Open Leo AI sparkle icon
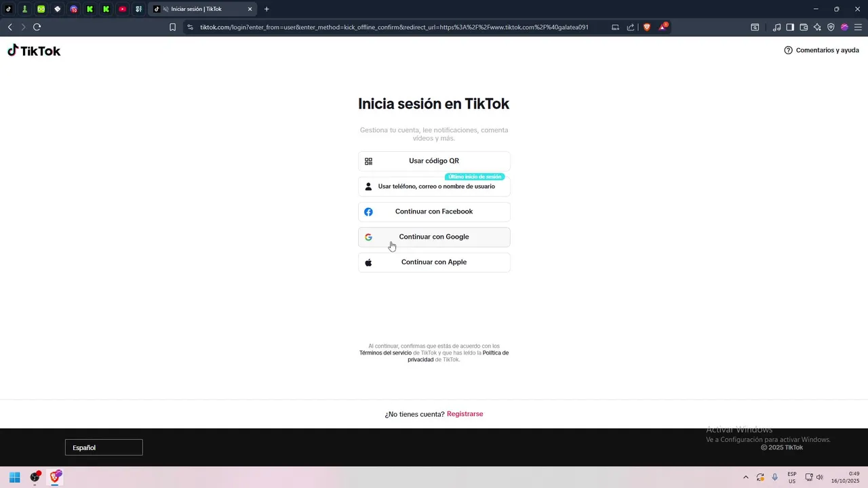Viewport: 868px width, 488px height. click(x=817, y=27)
